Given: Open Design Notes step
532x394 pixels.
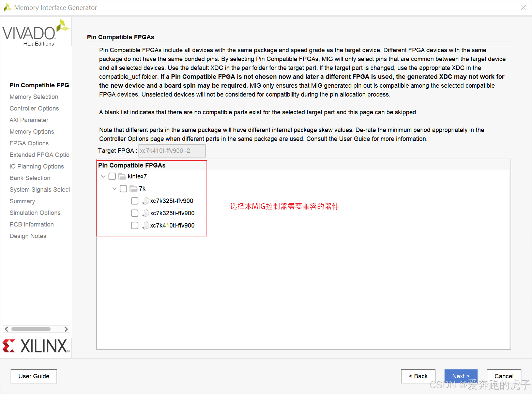Looking at the screenshot, I should (28, 236).
